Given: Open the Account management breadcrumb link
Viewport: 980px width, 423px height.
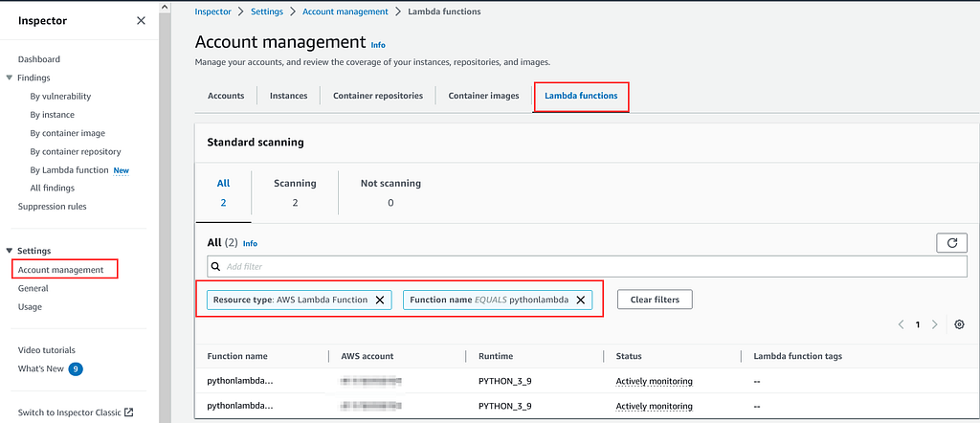Looking at the screenshot, I should click(x=345, y=11).
